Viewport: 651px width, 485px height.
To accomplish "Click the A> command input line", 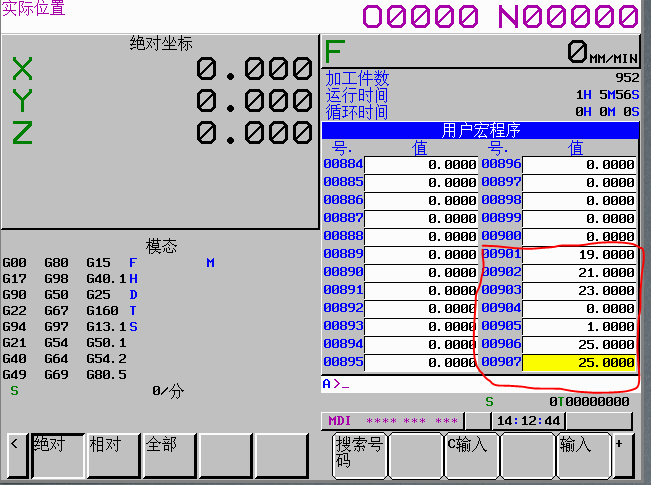I will coord(480,384).
